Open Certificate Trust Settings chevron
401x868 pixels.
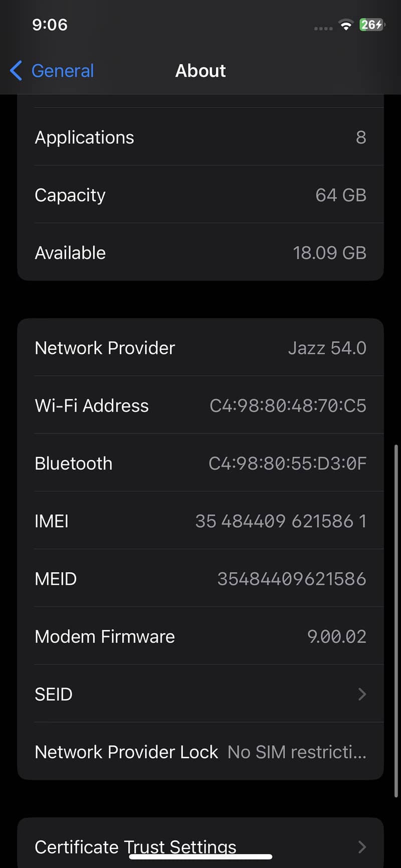pos(362,847)
